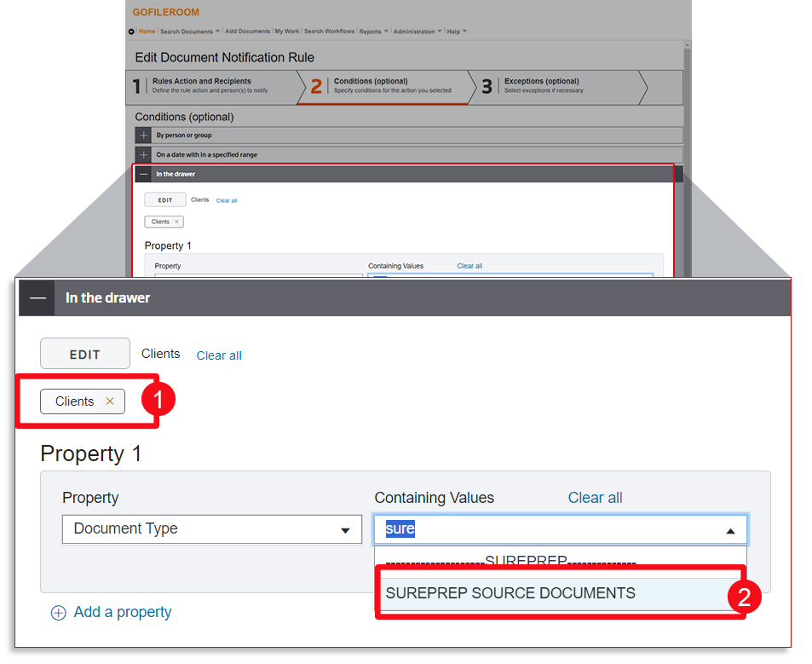
Task: Go to My Work
Action: [287, 31]
